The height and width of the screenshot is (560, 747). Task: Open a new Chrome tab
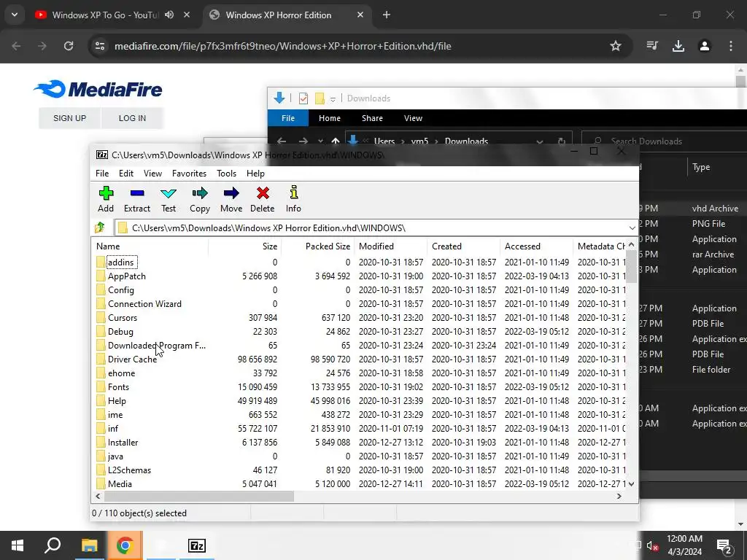387,15
